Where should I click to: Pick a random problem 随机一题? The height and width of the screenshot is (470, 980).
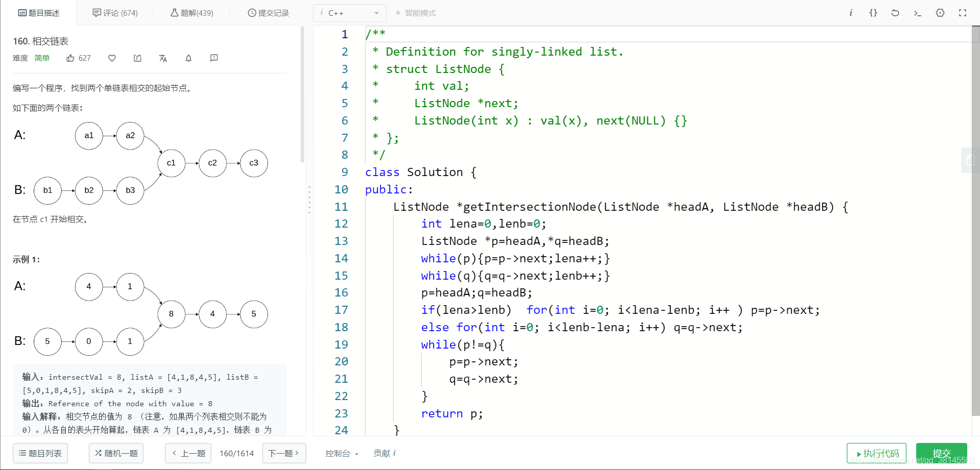(x=116, y=453)
